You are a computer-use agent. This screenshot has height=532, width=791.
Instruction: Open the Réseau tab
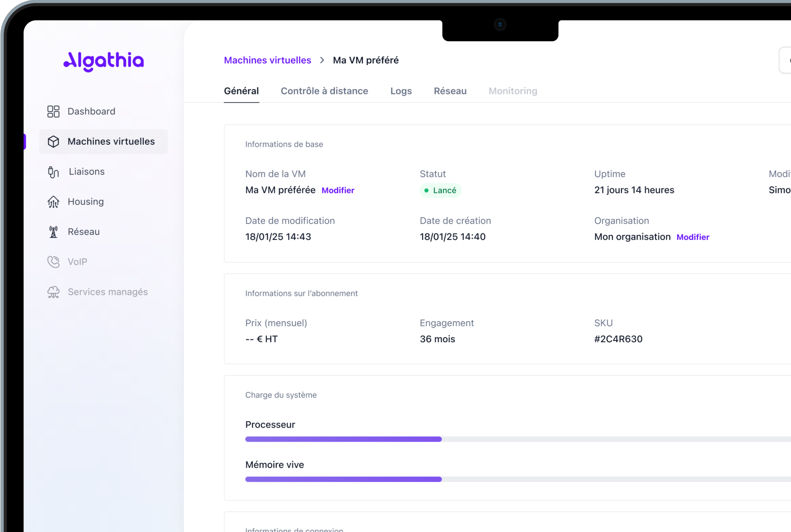click(450, 91)
